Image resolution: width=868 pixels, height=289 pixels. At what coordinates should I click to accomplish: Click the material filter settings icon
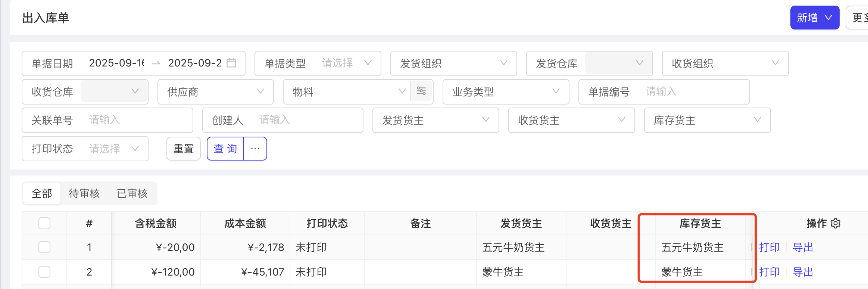421,91
